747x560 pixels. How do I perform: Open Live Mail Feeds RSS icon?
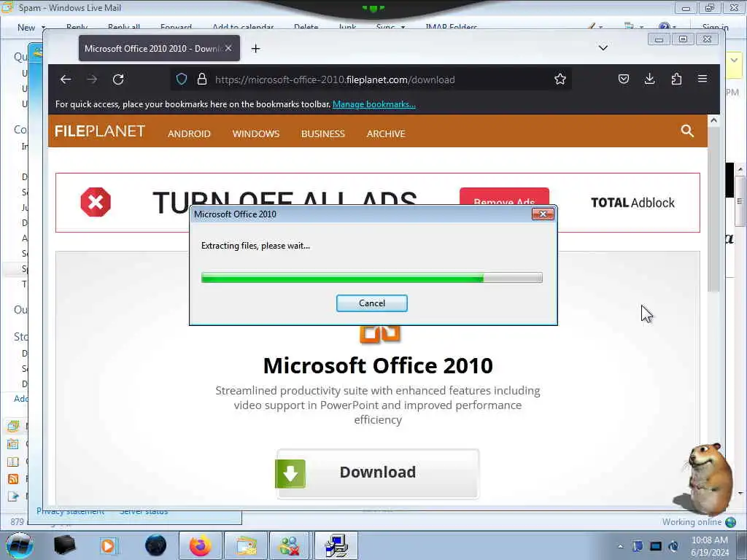pyautogui.click(x=13, y=479)
